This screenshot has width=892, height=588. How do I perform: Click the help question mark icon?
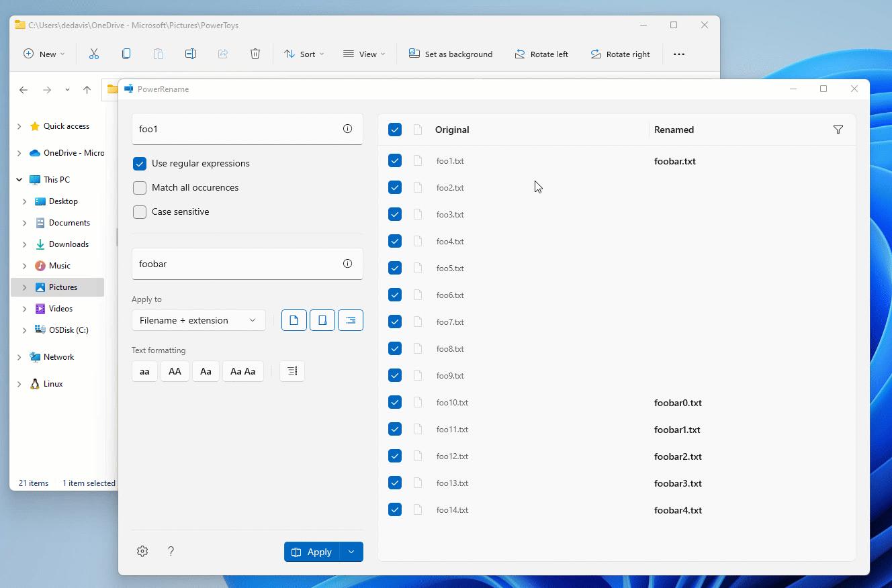coord(171,551)
